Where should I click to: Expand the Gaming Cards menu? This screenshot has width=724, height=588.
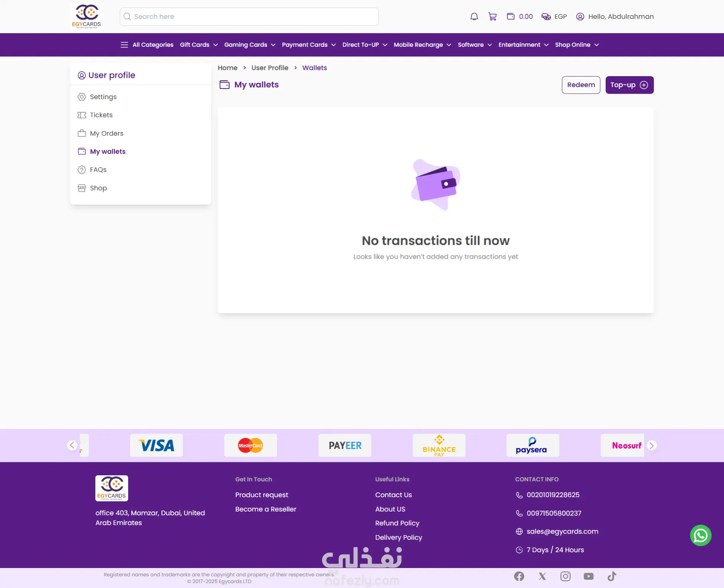[x=250, y=45]
